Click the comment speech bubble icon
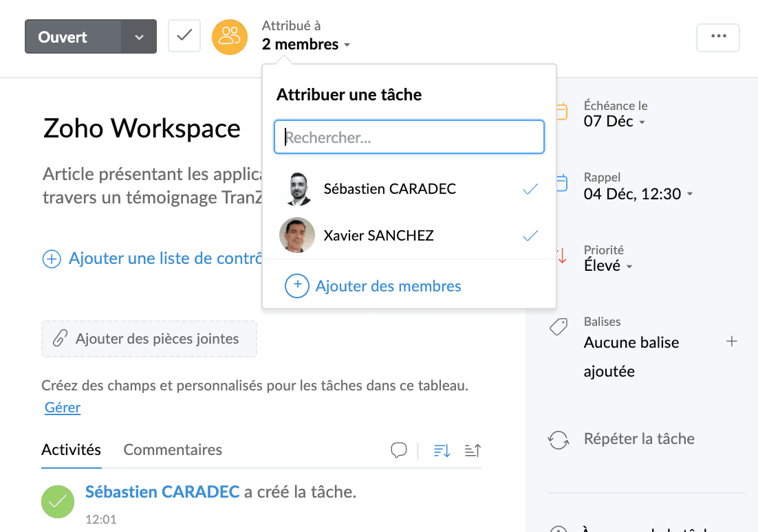The image size is (758, 532). 399,450
